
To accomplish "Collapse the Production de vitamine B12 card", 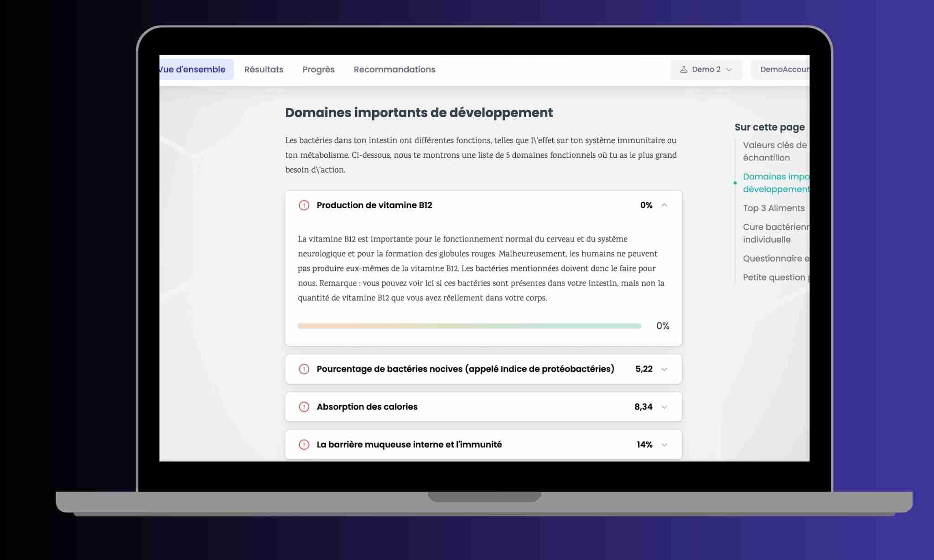I will coord(664,205).
